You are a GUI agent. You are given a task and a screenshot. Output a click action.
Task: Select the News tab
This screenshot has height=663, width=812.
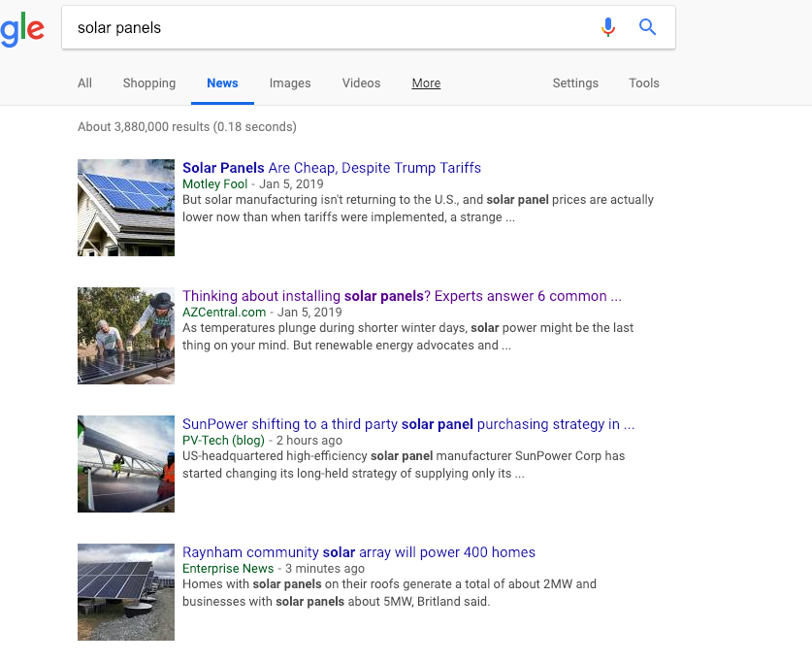tap(223, 83)
